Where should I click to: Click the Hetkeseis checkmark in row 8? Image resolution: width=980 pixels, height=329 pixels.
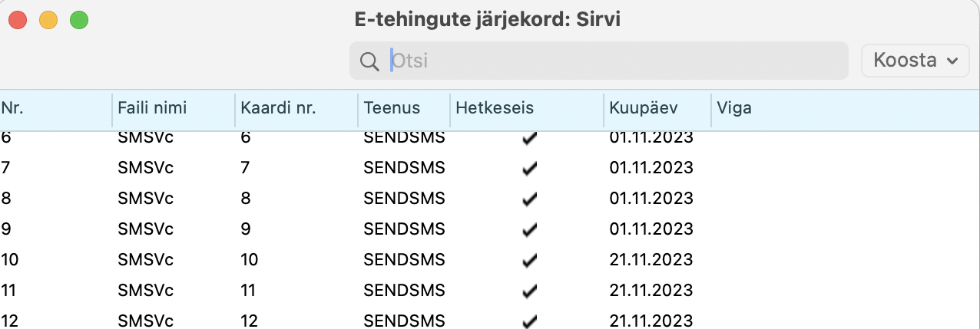coord(528,199)
